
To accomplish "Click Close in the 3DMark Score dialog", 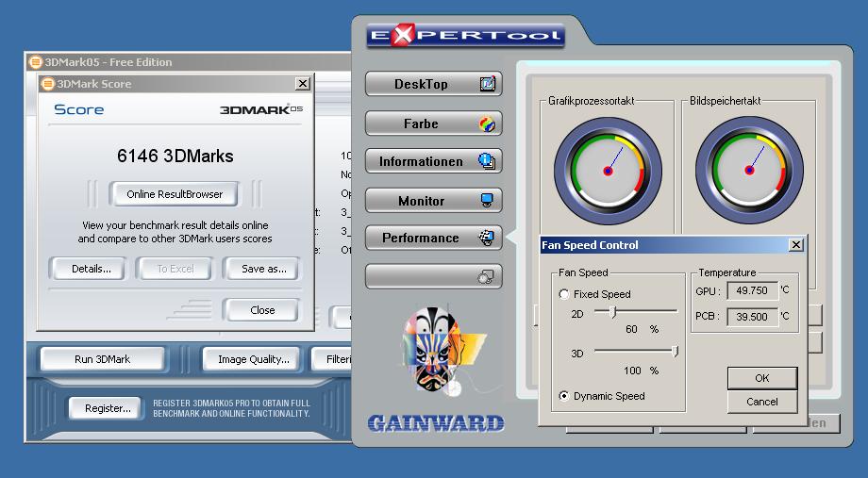I will pos(262,310).
